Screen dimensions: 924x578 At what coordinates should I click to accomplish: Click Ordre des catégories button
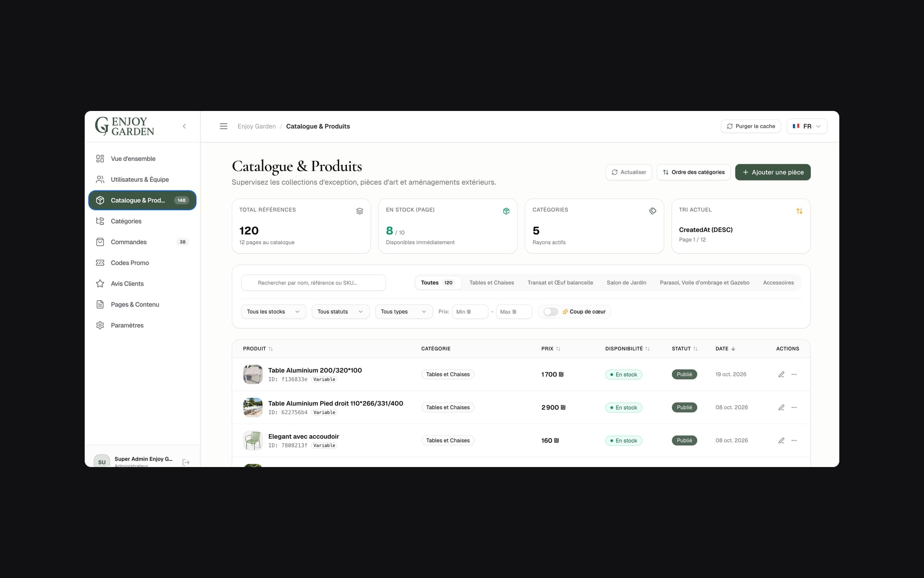point(693,172)
